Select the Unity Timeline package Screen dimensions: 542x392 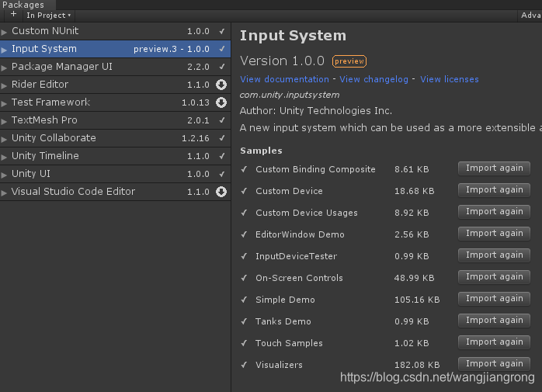coord(115,156)
